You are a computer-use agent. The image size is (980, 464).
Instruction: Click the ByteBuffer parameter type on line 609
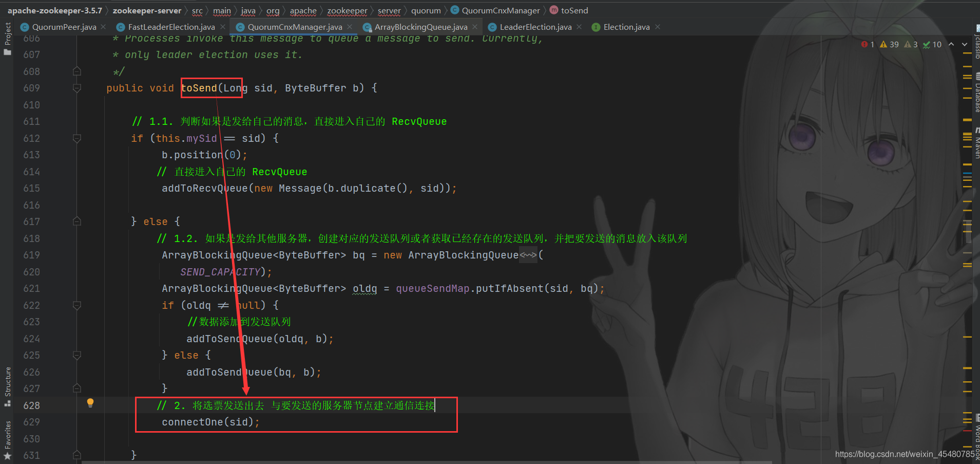coord(316,88)
